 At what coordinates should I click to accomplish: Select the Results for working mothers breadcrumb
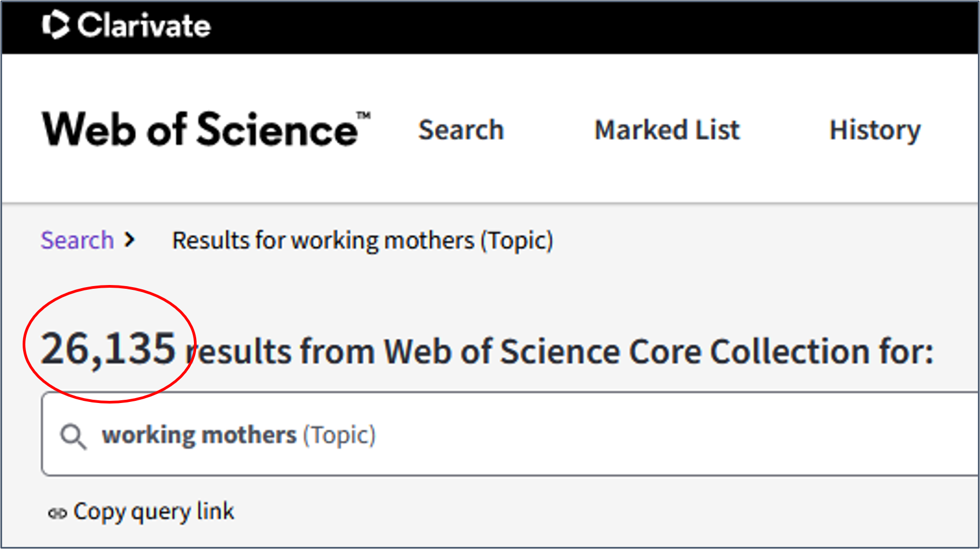pos(363,241)
